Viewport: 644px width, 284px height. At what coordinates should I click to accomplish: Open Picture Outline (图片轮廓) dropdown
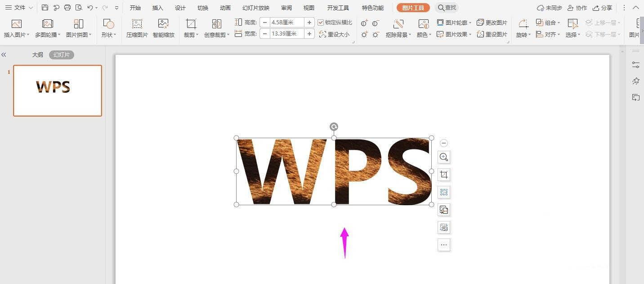[x=454, y=23]
